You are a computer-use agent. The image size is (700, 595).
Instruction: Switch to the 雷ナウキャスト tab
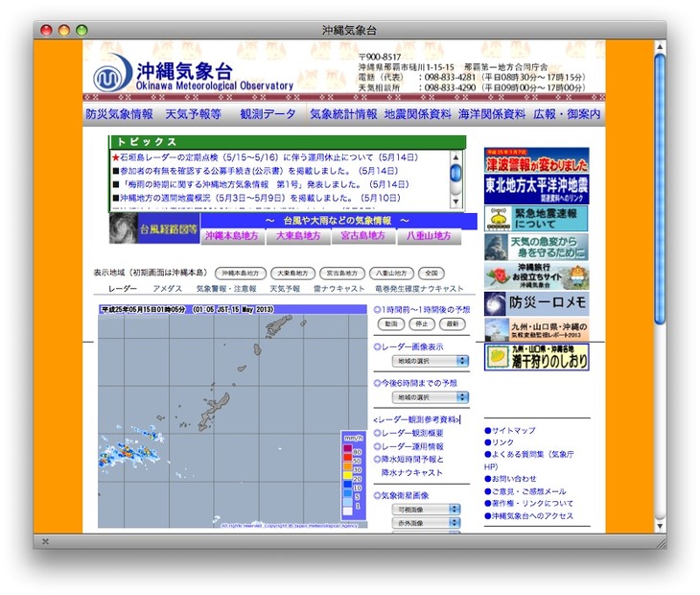(x=338, y=289)
